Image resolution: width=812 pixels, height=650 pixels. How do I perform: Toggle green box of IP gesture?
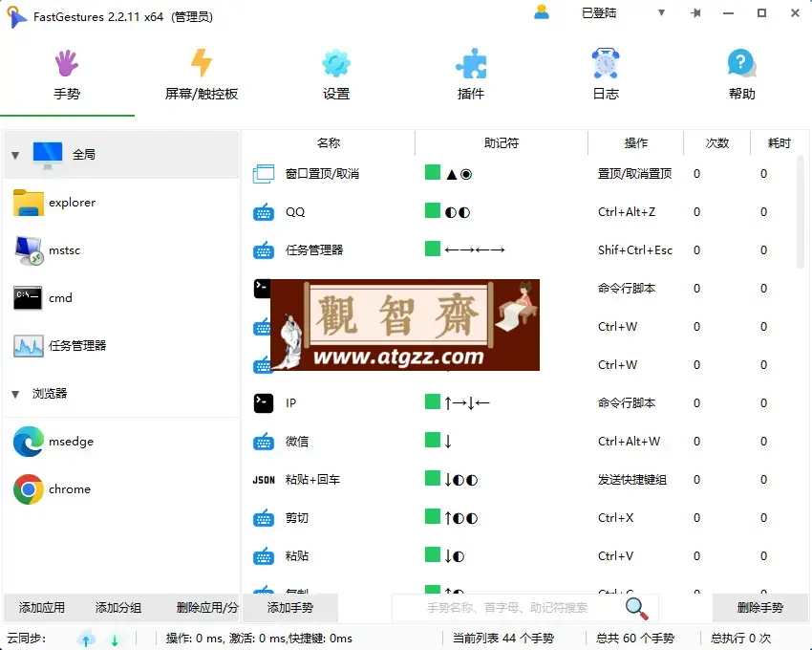433,401
